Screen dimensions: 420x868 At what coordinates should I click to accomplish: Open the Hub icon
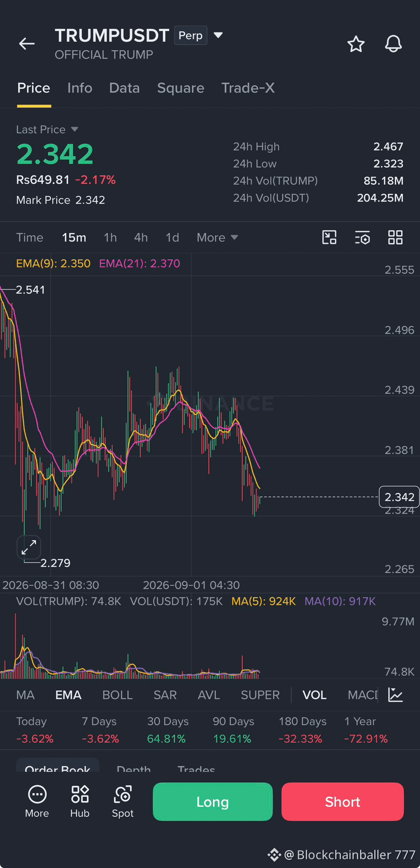(80, 802)
